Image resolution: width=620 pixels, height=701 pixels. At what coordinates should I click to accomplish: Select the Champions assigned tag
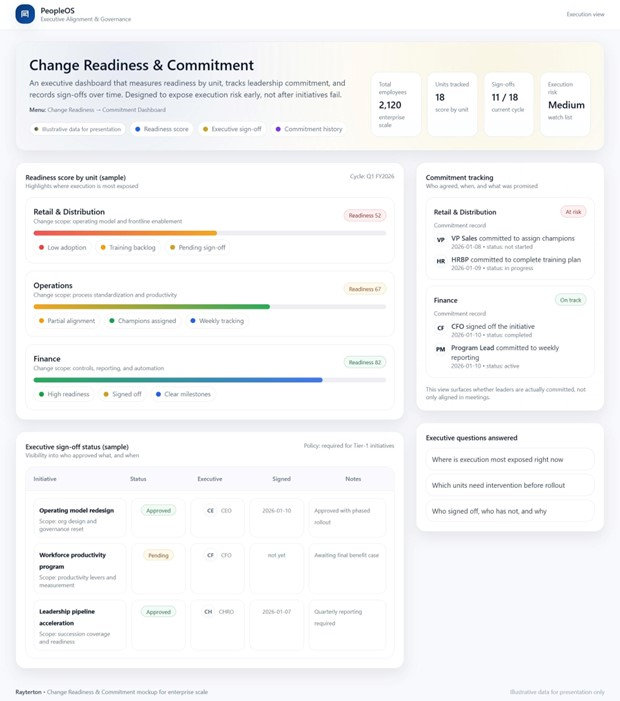143,321
